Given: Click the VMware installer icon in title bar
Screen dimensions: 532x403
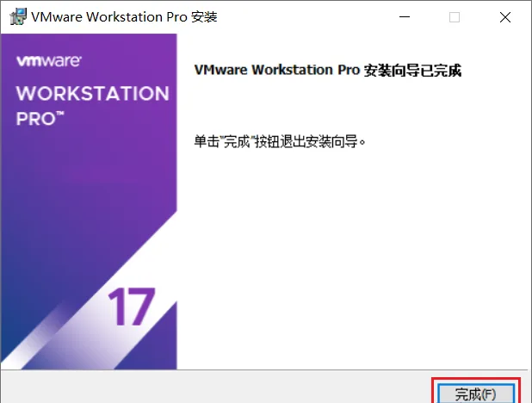Looking at the screenshot, I should 18,16.
